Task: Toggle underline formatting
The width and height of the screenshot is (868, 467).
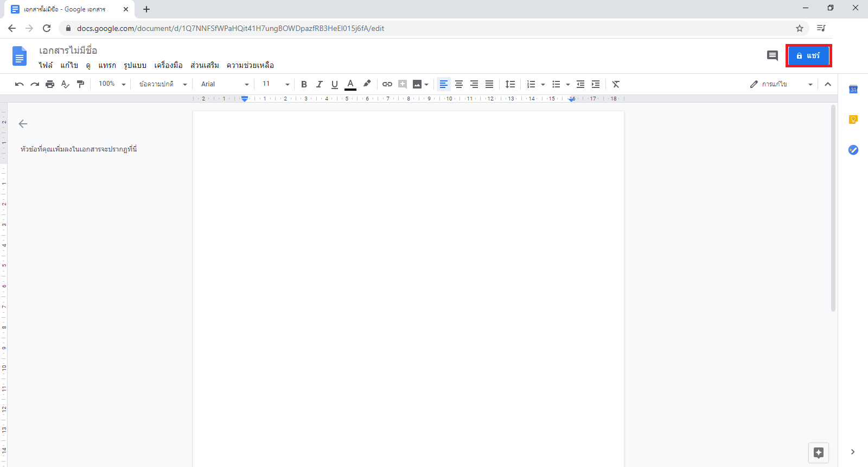Action: coord(335,84)
